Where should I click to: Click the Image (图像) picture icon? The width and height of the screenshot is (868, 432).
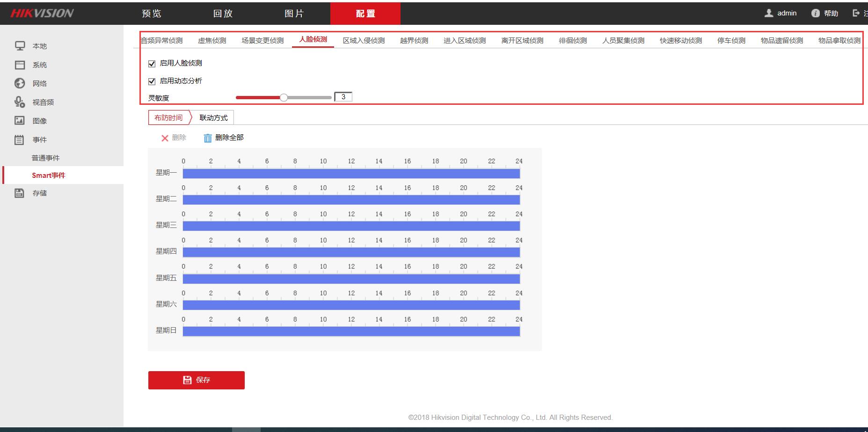pyautogui.click(x=20, y=121)
